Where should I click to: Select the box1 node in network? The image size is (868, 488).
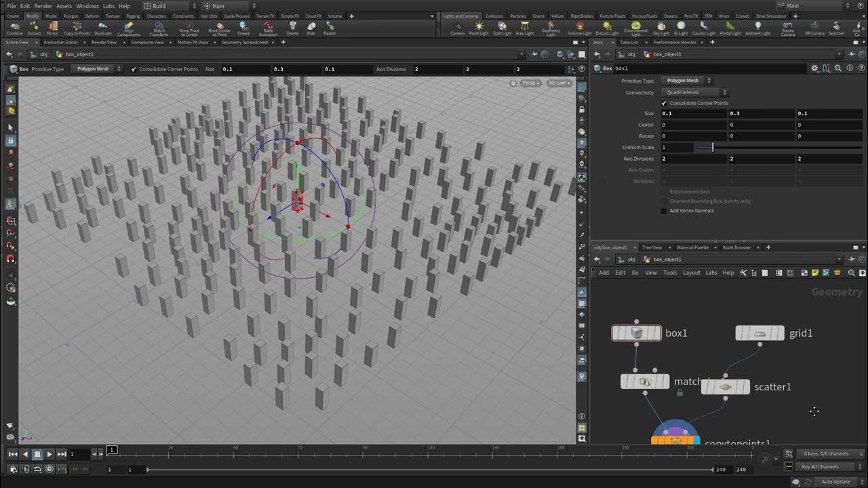point(636,333)
